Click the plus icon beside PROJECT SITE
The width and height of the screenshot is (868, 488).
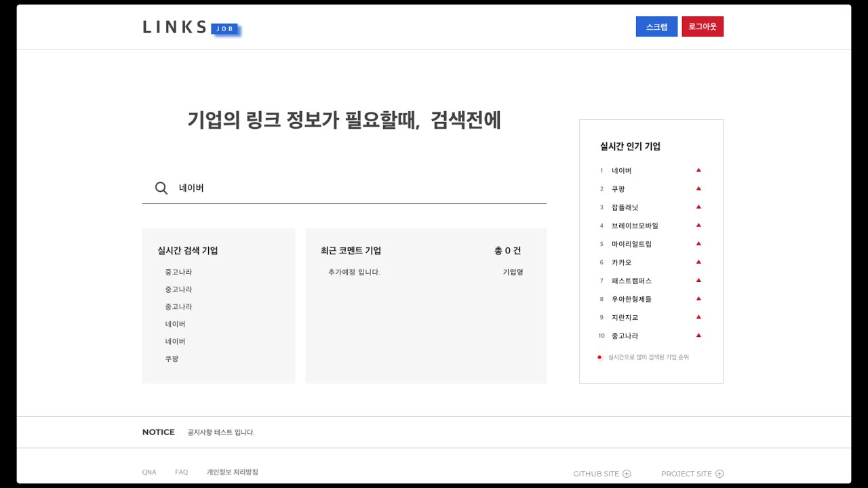(x=719, y=474)
